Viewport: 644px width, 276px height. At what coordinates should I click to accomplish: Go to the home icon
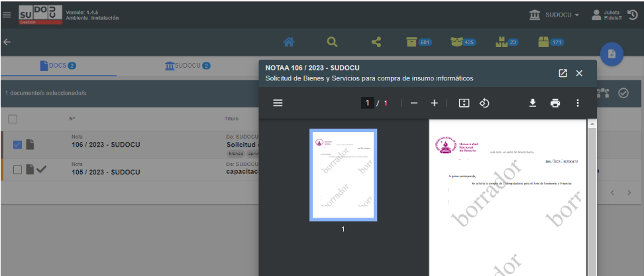pos(288,42)
